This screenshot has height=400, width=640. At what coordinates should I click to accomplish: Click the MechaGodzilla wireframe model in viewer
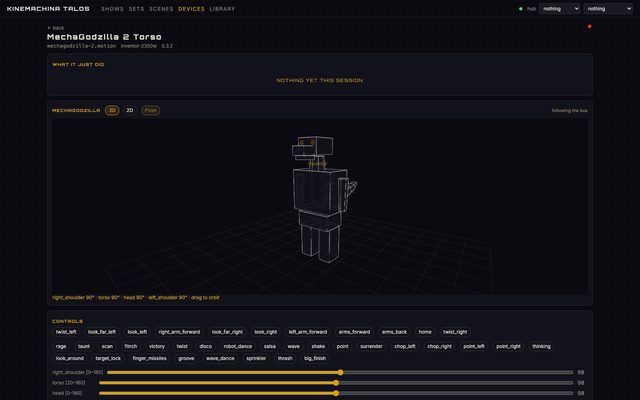(322, 199)
